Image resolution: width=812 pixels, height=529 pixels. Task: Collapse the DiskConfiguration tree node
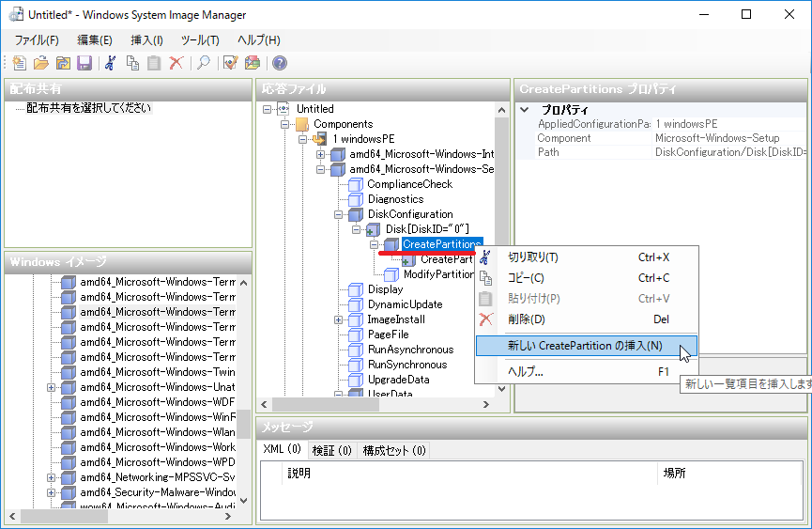coord(339,214)
